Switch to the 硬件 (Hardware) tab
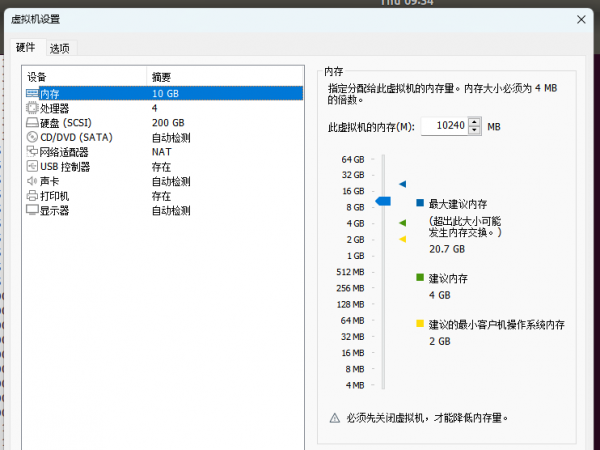The height and width of the screenshot is (450, 600). [25, 48]
